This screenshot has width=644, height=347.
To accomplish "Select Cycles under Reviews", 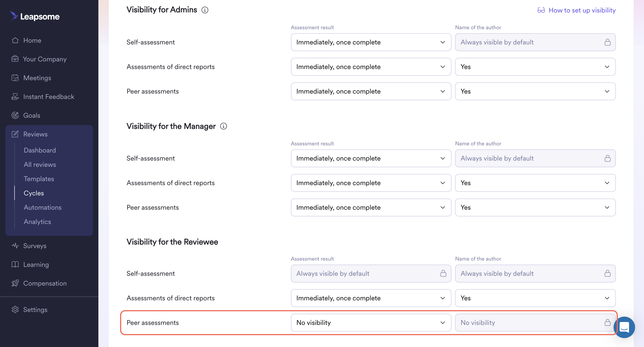I will [34, 193].
